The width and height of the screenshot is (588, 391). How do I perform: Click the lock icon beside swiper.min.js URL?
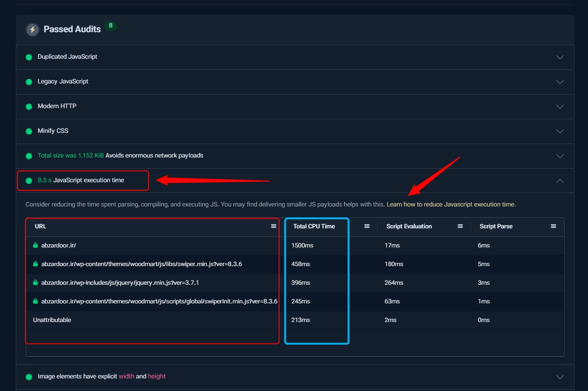coord(35,264)
